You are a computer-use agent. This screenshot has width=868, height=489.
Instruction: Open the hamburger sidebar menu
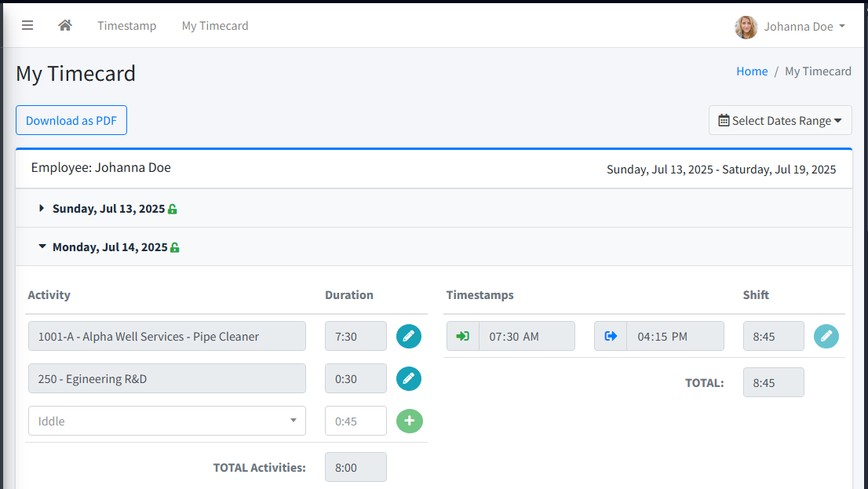pos(27,25)
